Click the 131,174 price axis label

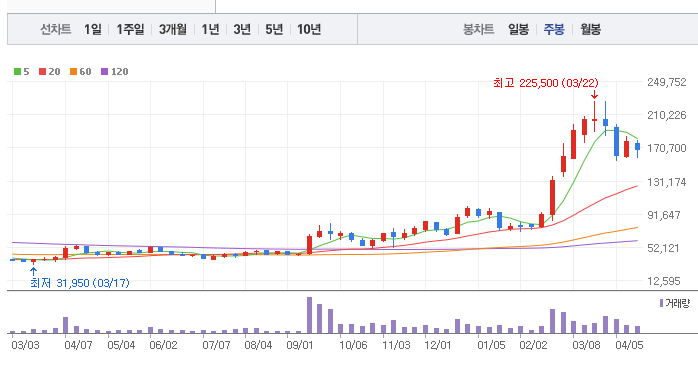pyautogui.click(x=667, y=182)
